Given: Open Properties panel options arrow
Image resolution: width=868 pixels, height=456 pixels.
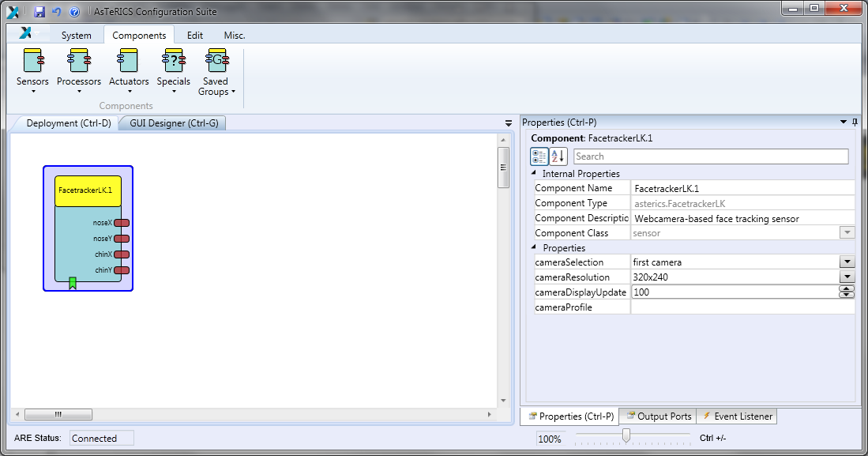Looking at the screenshot, I should tap(843, 122).
